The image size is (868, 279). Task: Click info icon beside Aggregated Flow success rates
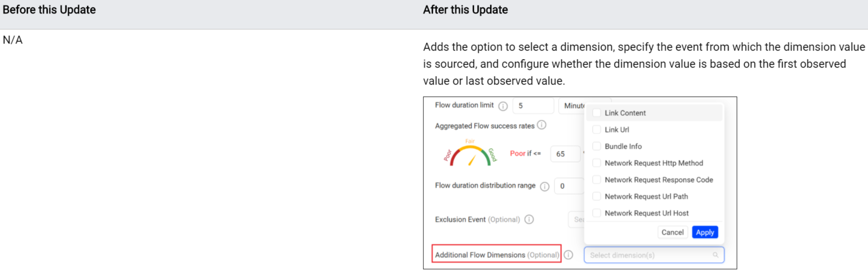point(542,125)
